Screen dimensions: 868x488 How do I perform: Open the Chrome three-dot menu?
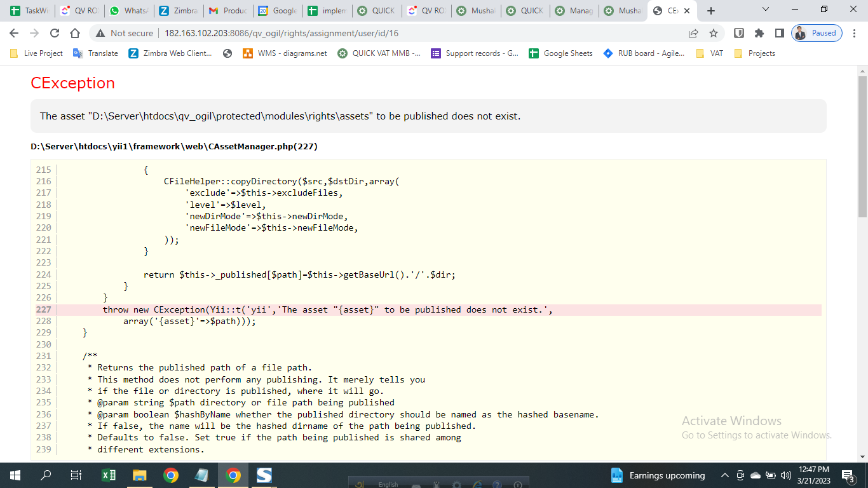[853, 33]
